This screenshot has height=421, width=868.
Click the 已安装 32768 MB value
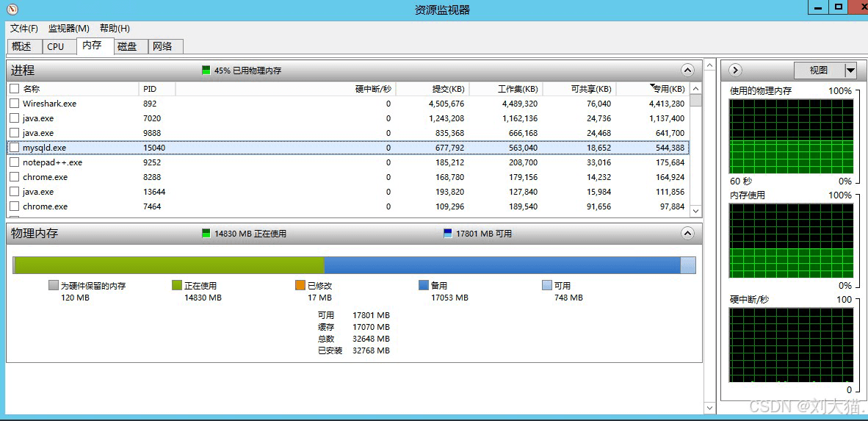tap(371, 350)
